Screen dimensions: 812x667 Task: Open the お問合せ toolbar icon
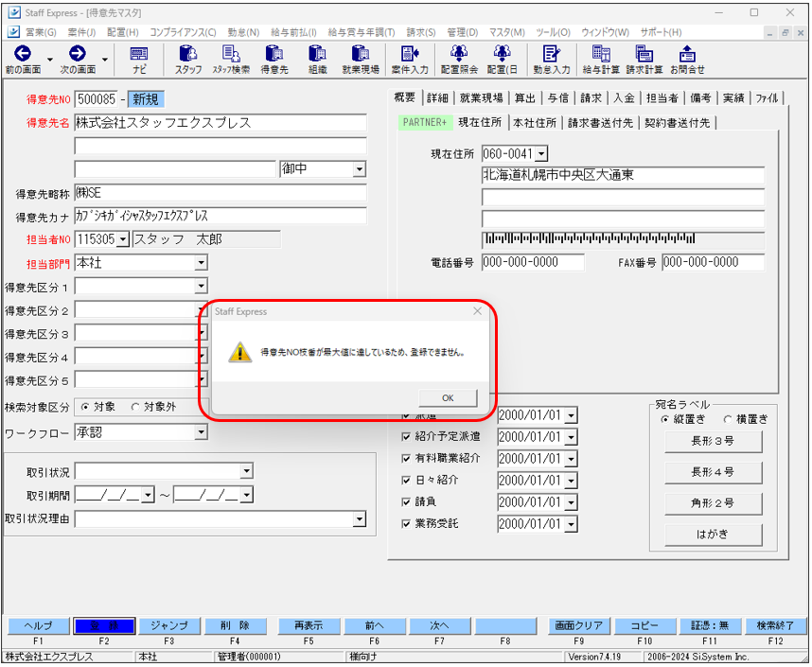pyautogui.click(x=687, y=59)
